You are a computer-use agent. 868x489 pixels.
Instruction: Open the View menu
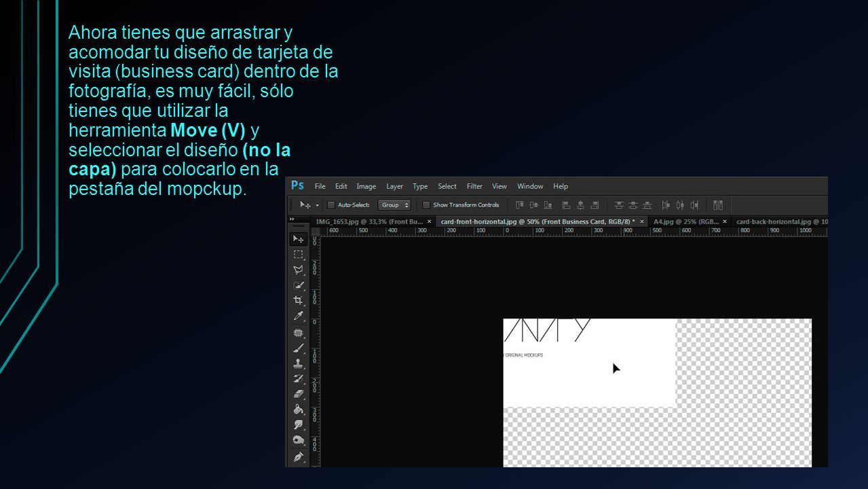[499, 186]
